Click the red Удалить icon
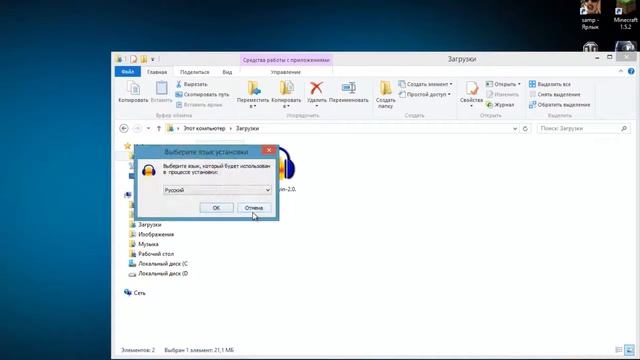This screenshot has height=360, width=640. click(x=316, y=88)
